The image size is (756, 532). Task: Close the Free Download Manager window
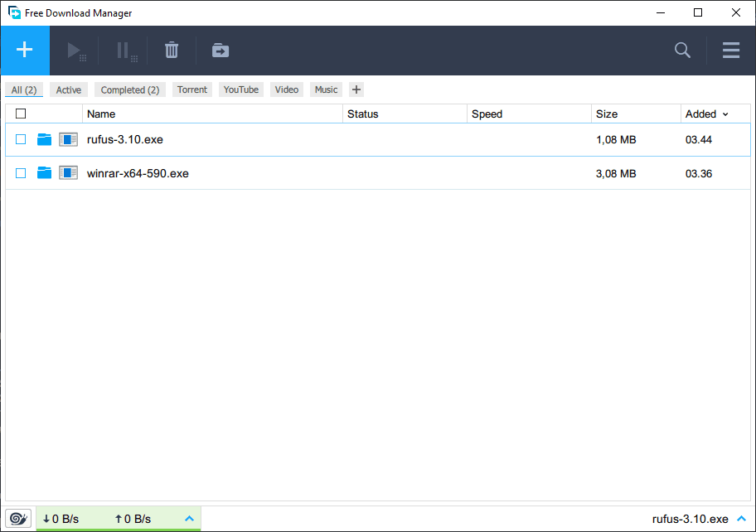(x=736, y=12)
